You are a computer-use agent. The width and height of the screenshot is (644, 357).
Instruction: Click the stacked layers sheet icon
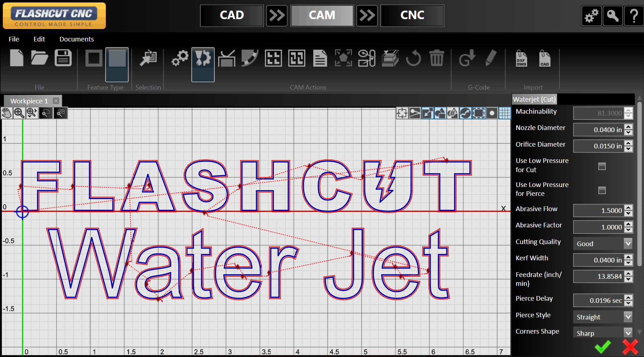pyautogui.click(x=390, y=58)
